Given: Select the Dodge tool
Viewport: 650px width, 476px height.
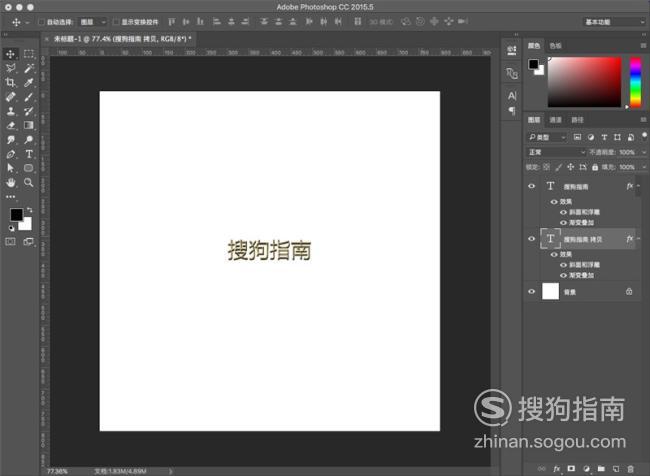Looking at the screenshot, I should 29,140.
